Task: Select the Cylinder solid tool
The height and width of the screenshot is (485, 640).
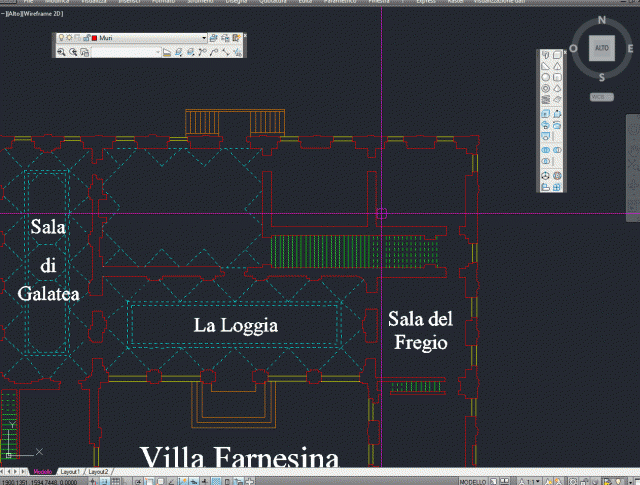Action: (557, 77)
